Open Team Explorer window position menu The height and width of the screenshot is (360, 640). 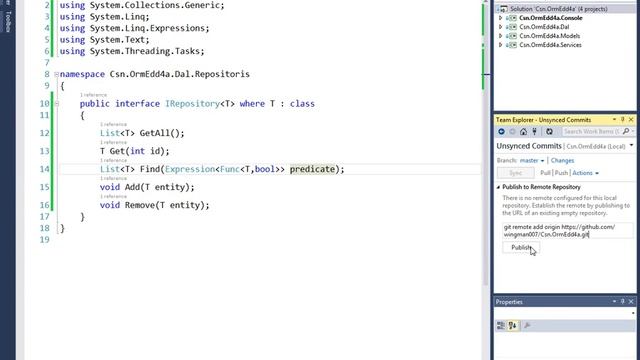(614, 120)
